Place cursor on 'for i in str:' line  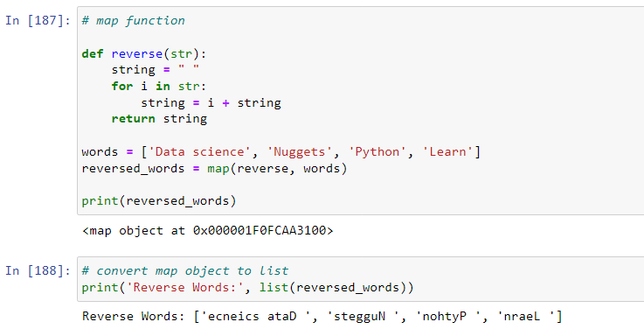click(x=159, y=87)
